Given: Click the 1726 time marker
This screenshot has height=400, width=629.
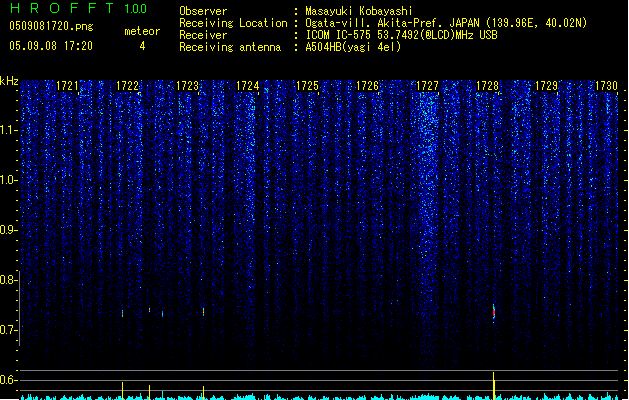Looking at the screenshot, I should click(367, 86).
